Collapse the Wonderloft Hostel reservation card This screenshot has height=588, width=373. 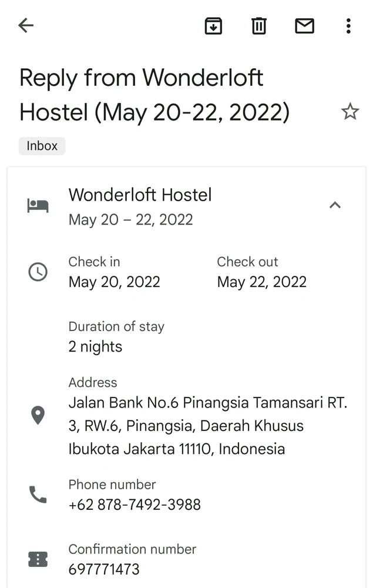[x=335, y=205]
